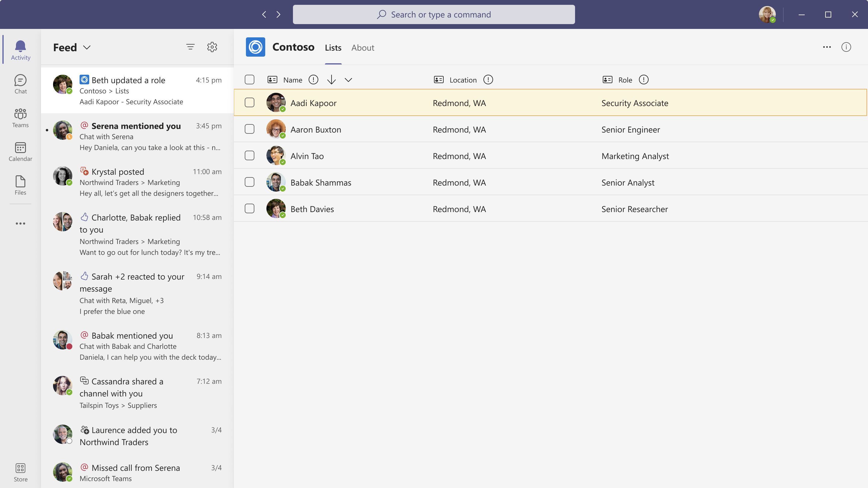The height and width of the screenshot is (488, 868).
Task: Toggle checkbox for Aadi Kapoor row
Action: pos(250,102)
